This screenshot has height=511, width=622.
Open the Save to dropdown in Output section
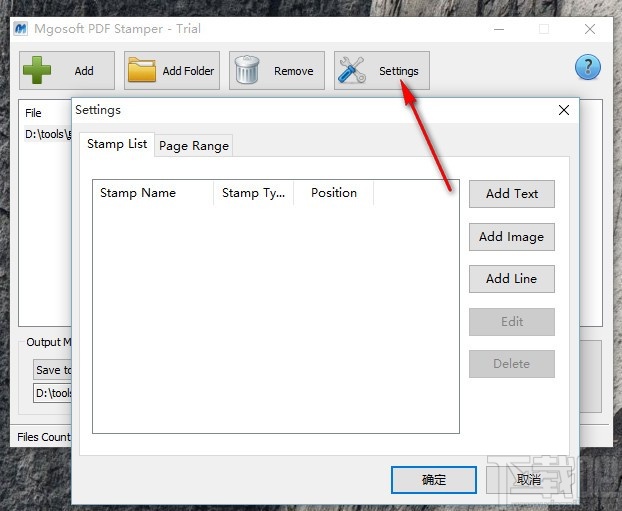(52, 370)
